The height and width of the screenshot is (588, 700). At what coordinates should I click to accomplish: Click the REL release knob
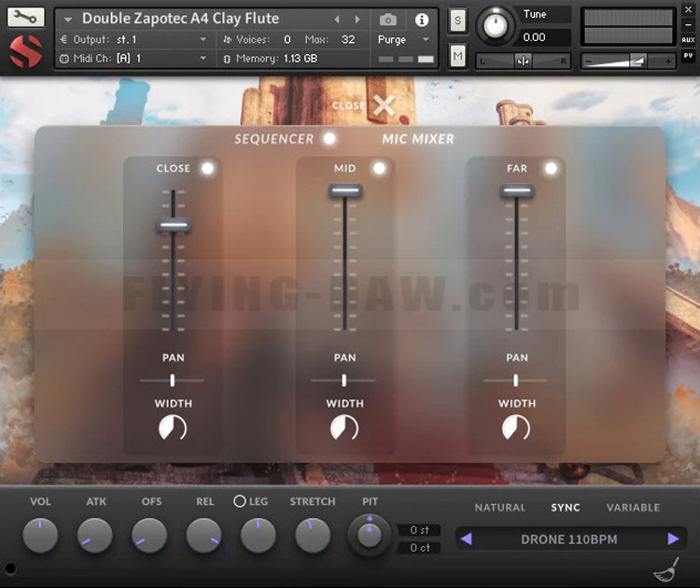pos(204,536)
